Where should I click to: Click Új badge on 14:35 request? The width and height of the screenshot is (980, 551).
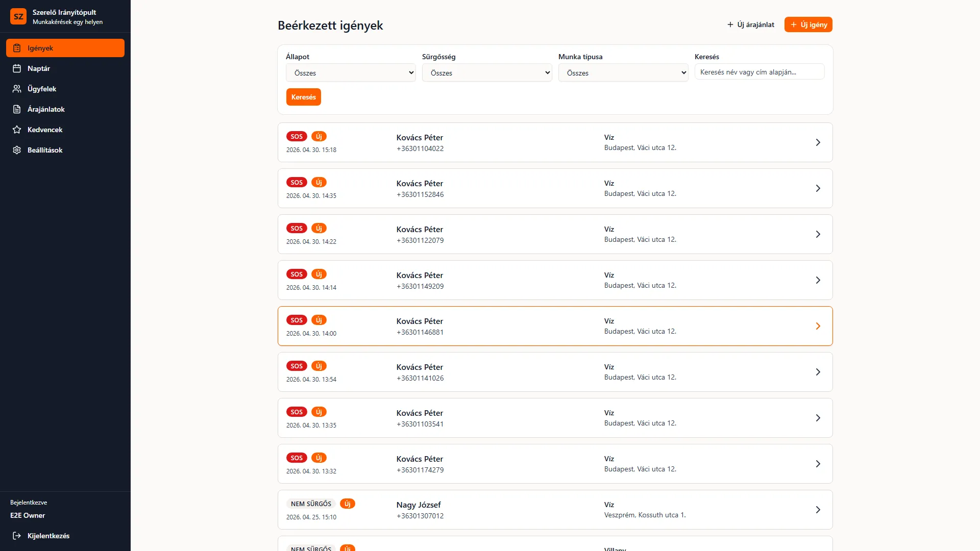click(319, 182)
